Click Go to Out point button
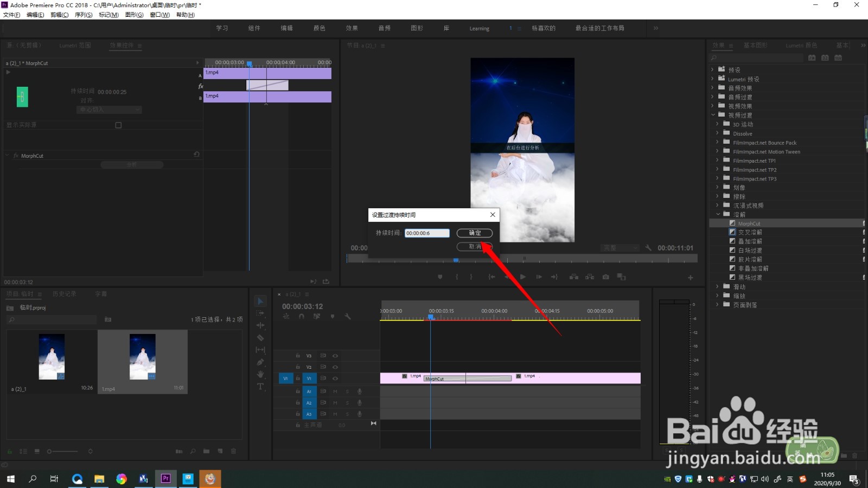Viewport: 868px width, 488px height. point(554,277)
